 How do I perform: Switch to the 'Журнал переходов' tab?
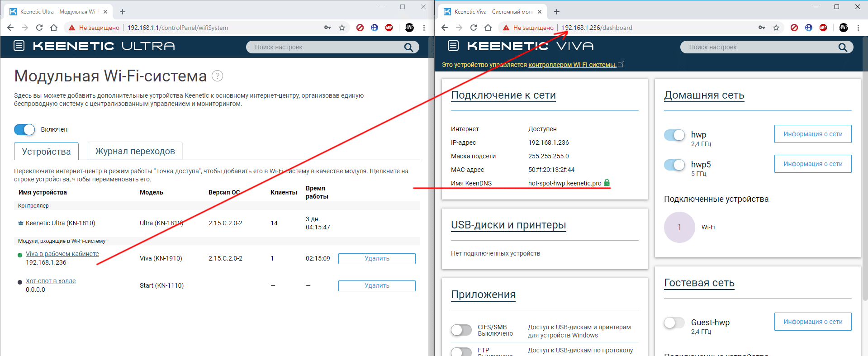point(135,151)
